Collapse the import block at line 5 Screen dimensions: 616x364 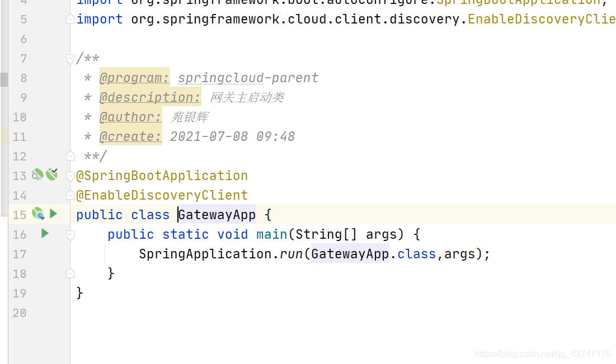pyautogui.click(x=70, y=20)
